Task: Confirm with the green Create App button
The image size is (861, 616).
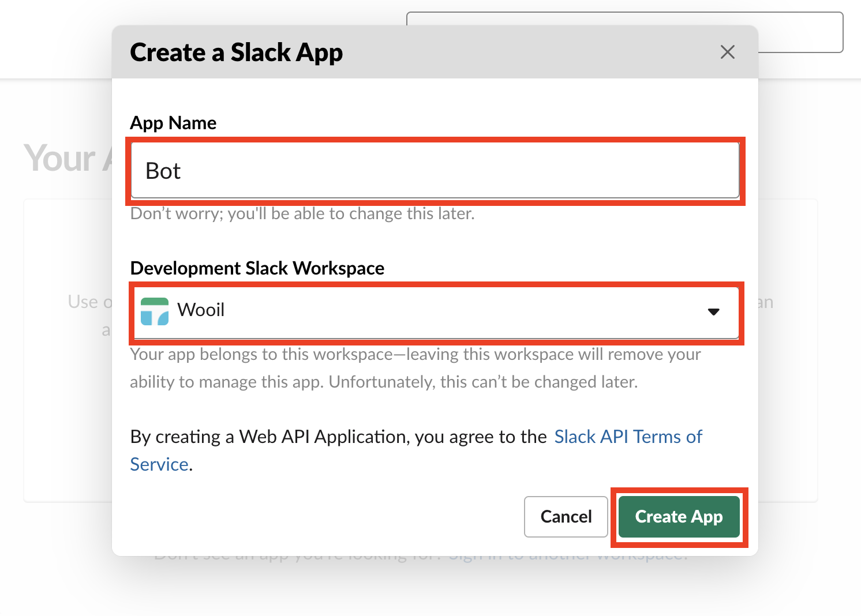Action: pos(679,516)
